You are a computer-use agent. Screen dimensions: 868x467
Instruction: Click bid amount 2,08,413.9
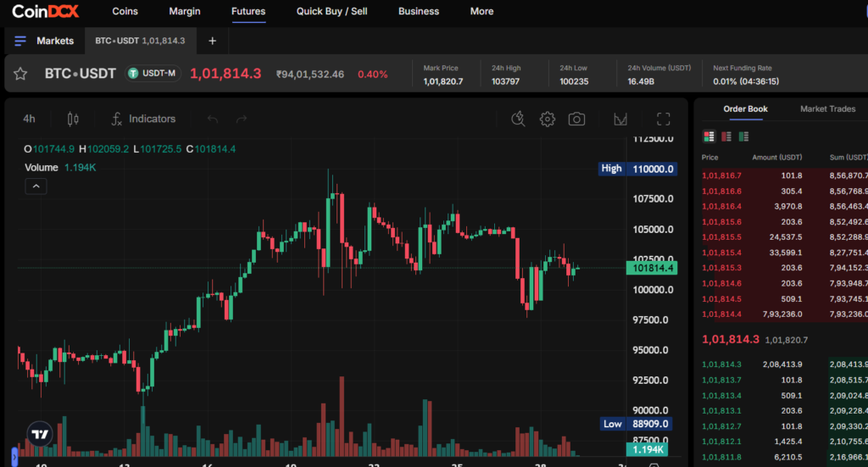pyautogui.click(x=782, y=364)
